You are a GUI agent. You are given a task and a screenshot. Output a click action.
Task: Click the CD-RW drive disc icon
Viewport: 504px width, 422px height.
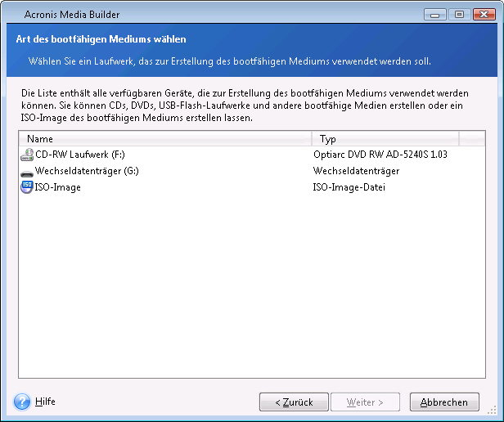coord(27,155)
